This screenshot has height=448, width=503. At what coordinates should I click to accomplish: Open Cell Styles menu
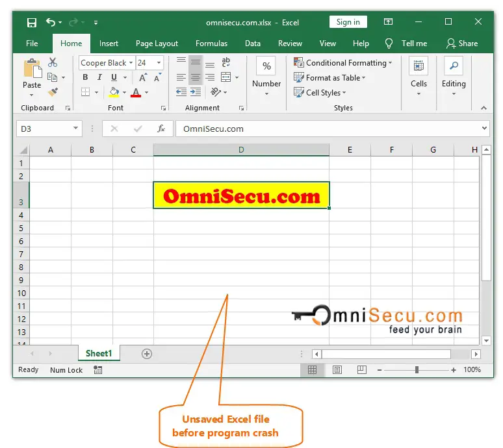point(320,93)
